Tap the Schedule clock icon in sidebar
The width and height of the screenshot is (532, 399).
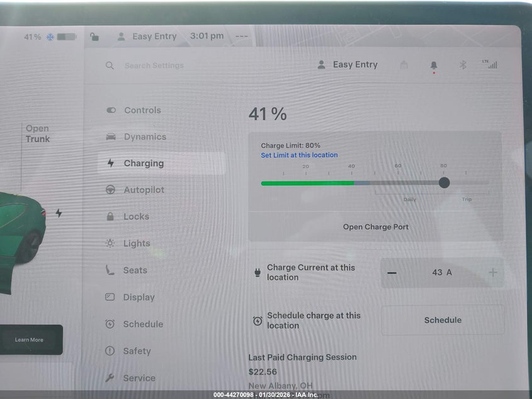tap(110, 324)
